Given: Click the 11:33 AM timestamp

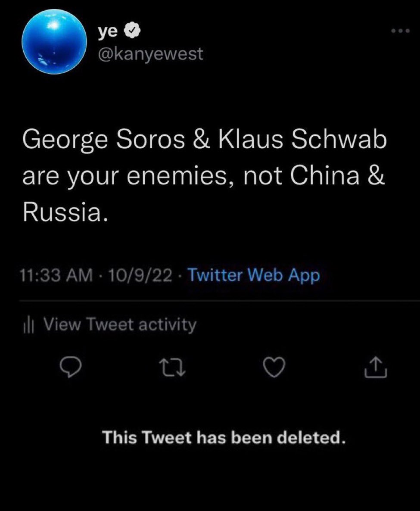Looking at the screenshot, I should (56, 275).
